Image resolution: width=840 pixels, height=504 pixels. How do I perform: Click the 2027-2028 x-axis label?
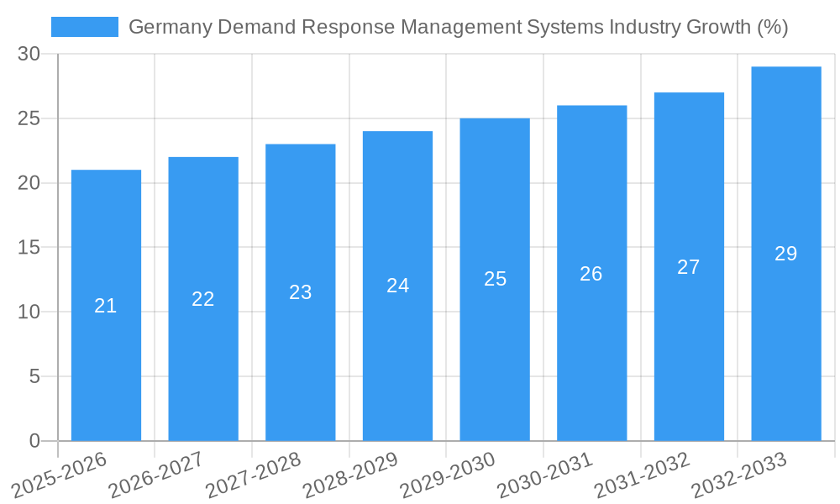pyautogui.click(x=254, y=475)
